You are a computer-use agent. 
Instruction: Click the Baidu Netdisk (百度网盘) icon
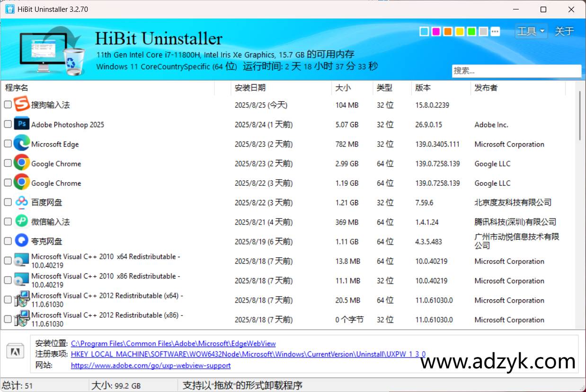pos(21,202)
